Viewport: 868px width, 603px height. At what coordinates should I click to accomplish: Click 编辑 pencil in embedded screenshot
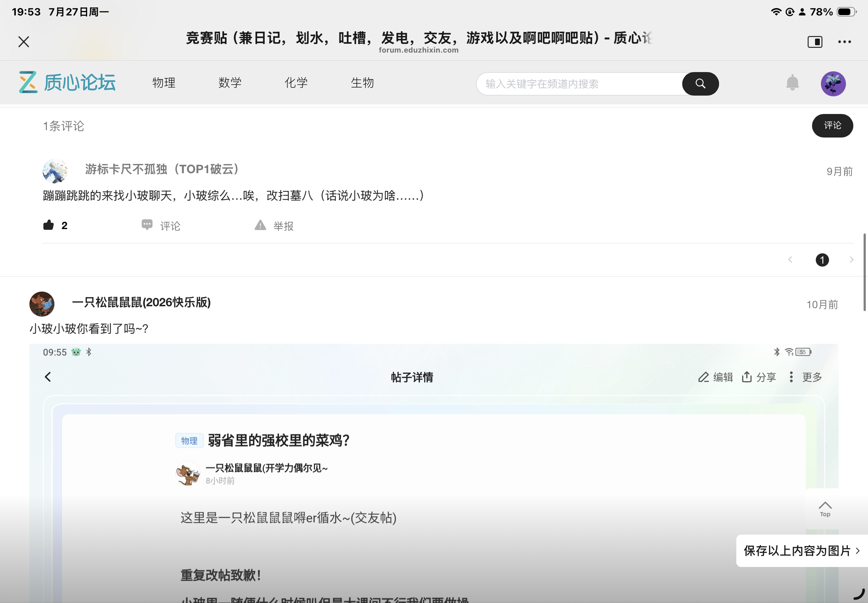pos(715,377)
